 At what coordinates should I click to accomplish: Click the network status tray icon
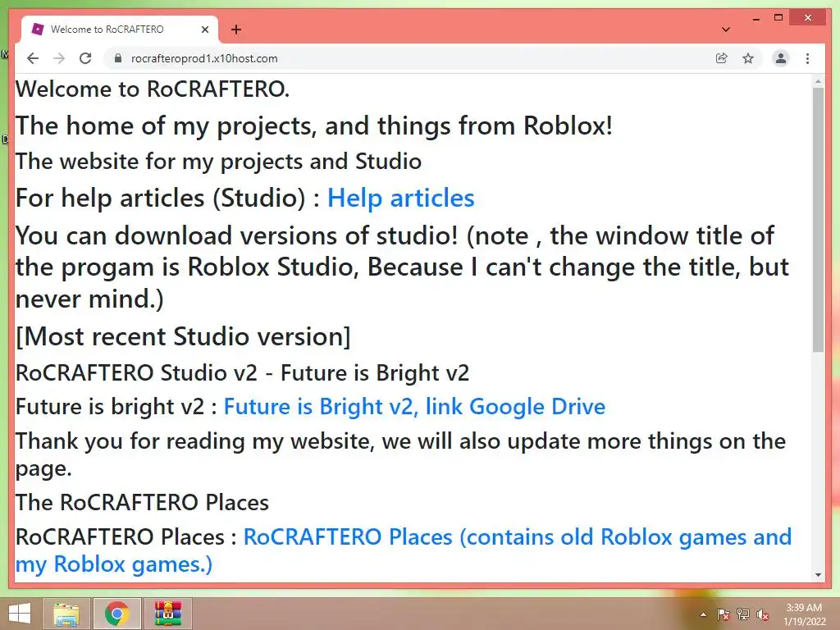coord(743,614)
